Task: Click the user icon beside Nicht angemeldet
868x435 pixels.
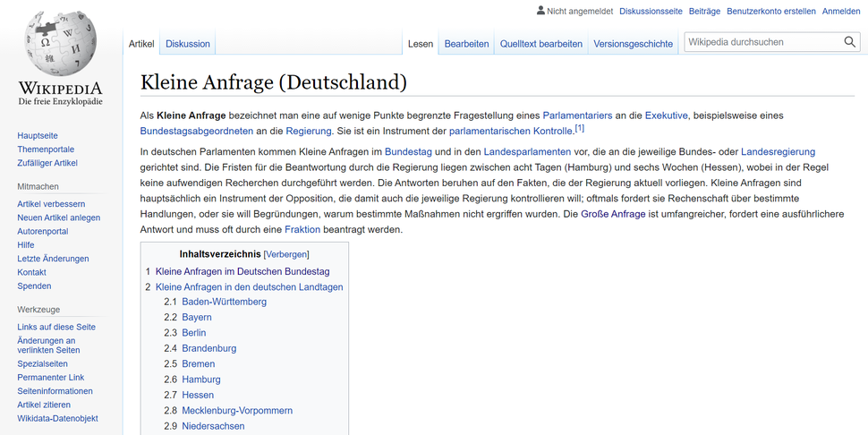Action: [x=540, y=11]
